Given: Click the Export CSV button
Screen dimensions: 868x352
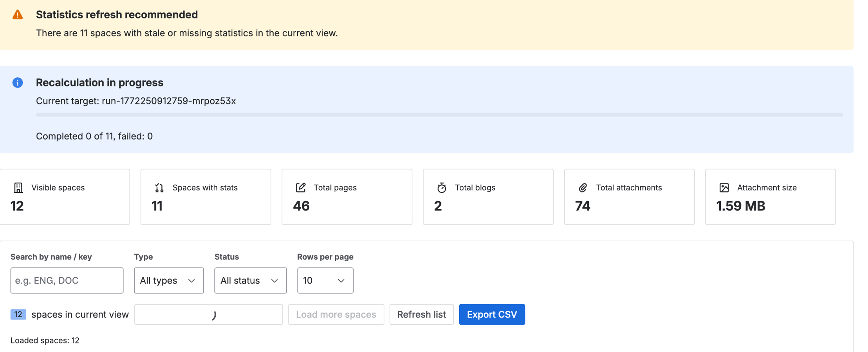Looking at the screenshot, I should 492,314.
